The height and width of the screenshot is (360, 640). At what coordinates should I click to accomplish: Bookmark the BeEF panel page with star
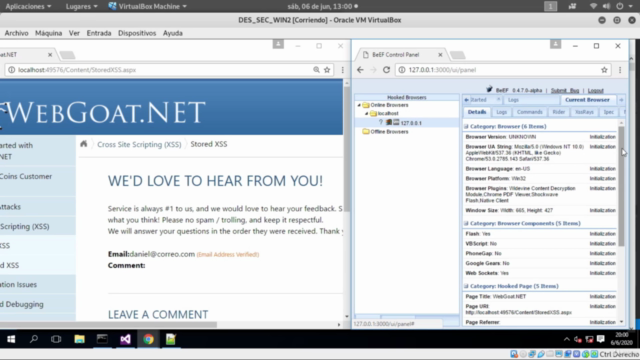click(x=604, y=70)
